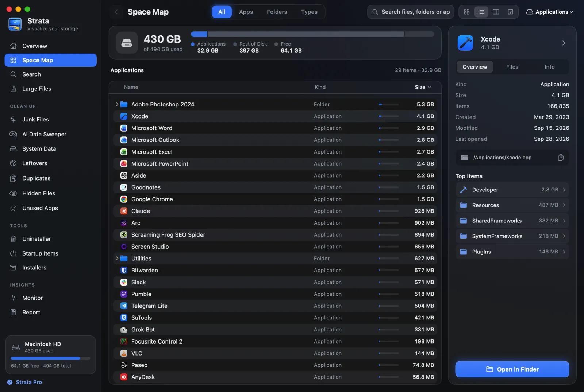Open Xcode details via header chevron

[564, 43]
